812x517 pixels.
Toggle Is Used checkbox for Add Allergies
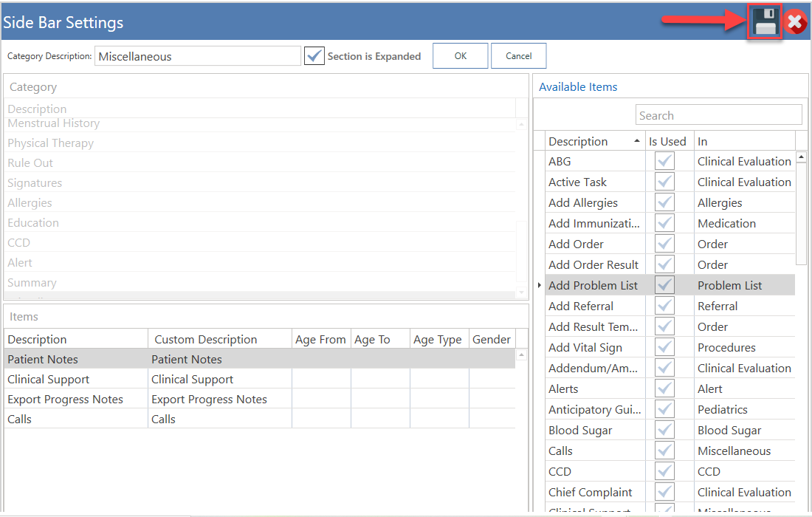(664, 202)
